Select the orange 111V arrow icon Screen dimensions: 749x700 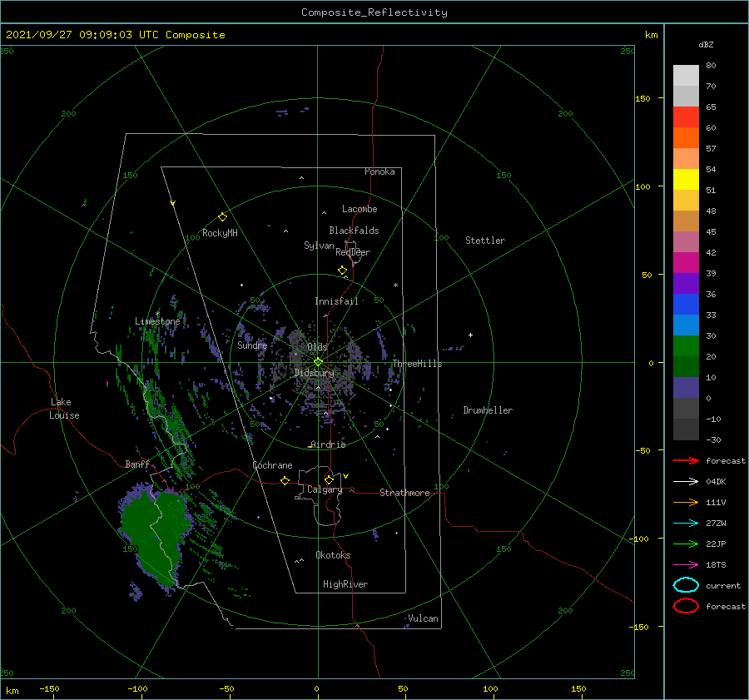pos(686,502)
